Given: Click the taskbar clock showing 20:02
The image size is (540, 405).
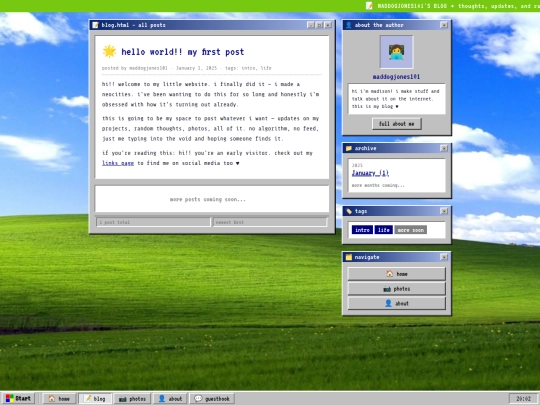Looking at the screenshot, I should click(x=523, y=399).
